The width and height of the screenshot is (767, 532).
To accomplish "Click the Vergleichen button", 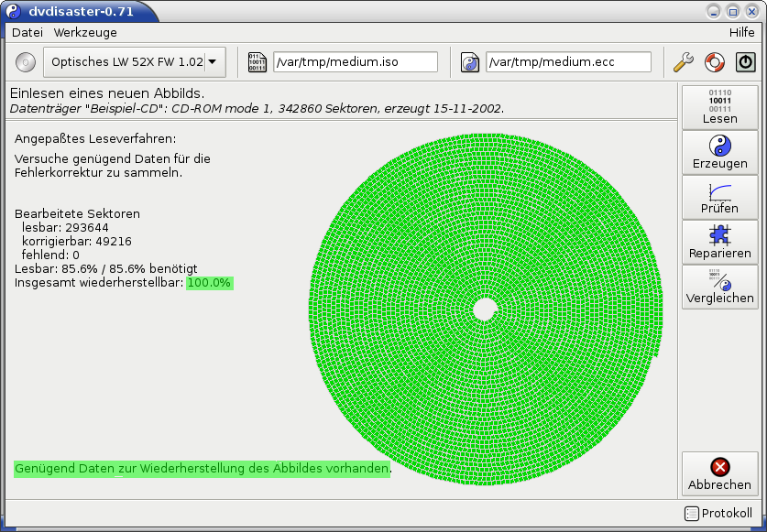I will [x=720, y=288].
